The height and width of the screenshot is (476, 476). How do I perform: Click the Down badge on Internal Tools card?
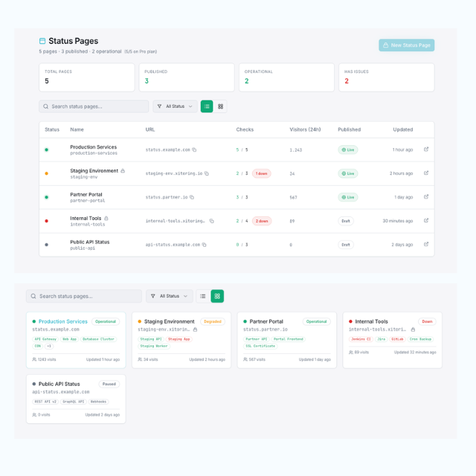(x=427, y=321)
